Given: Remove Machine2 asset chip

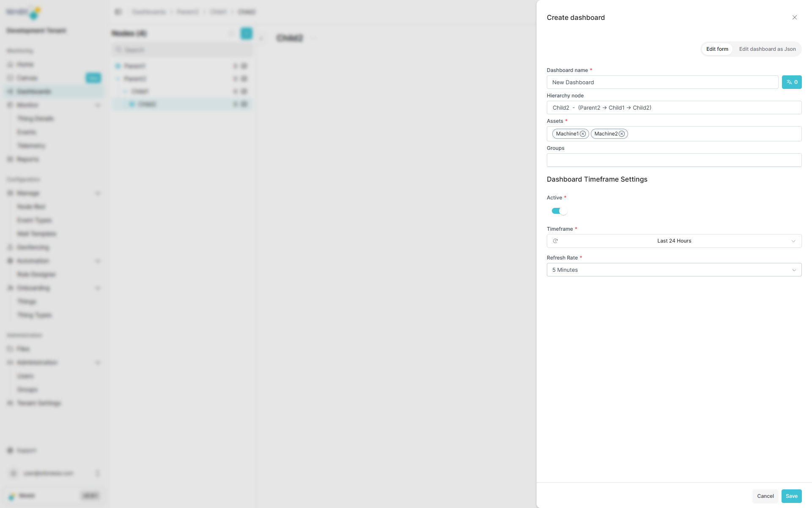Looking at the screenshot, I should coord(622,134).
